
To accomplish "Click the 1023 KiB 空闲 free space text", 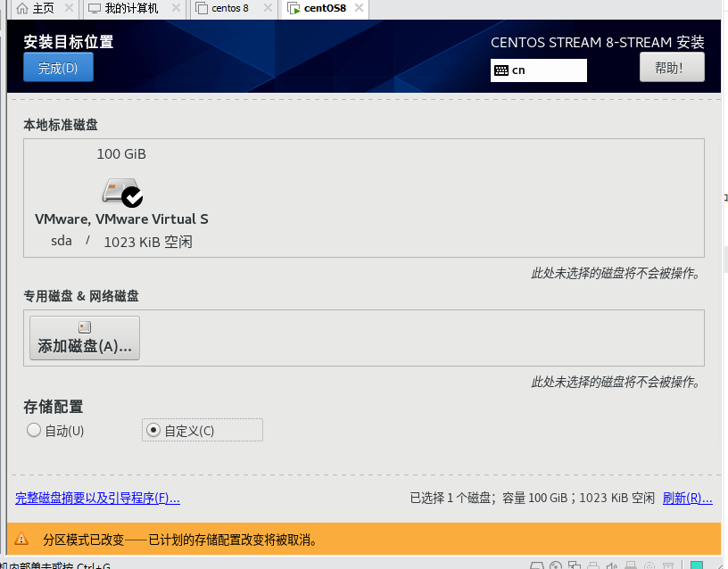I will click(x=148, y=242).
